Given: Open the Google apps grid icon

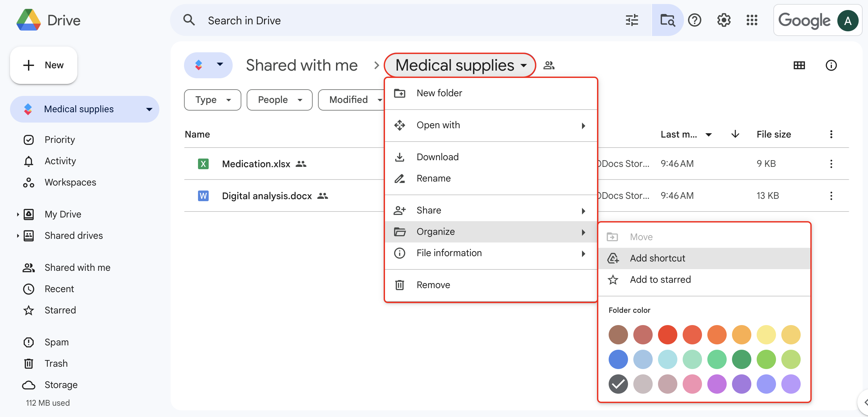Looking at the screenshot, I should tap(751, 20).
